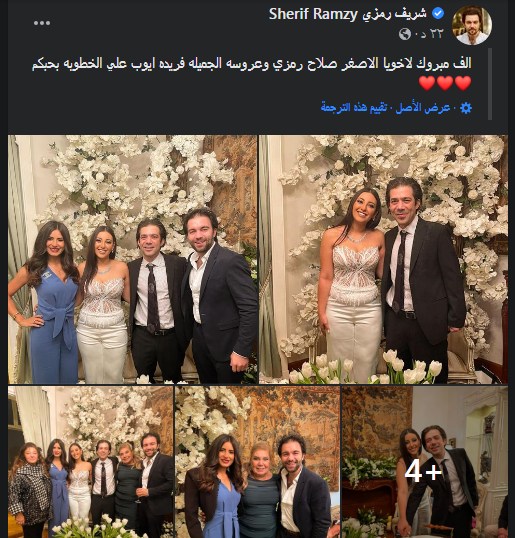Click the grey translation quote bar beside text
The height and width of the screenshot is (538, 515).
click(x=490, y=84)
